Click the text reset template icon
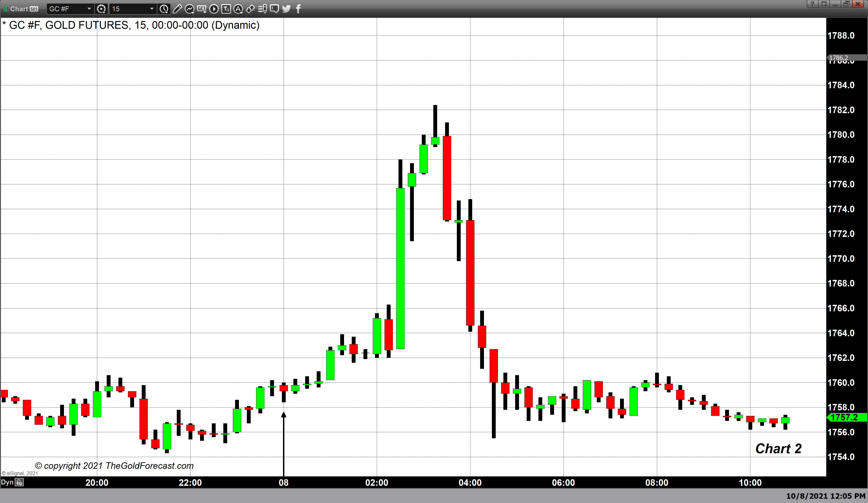868x503 pixels. [x=226, y=9]
